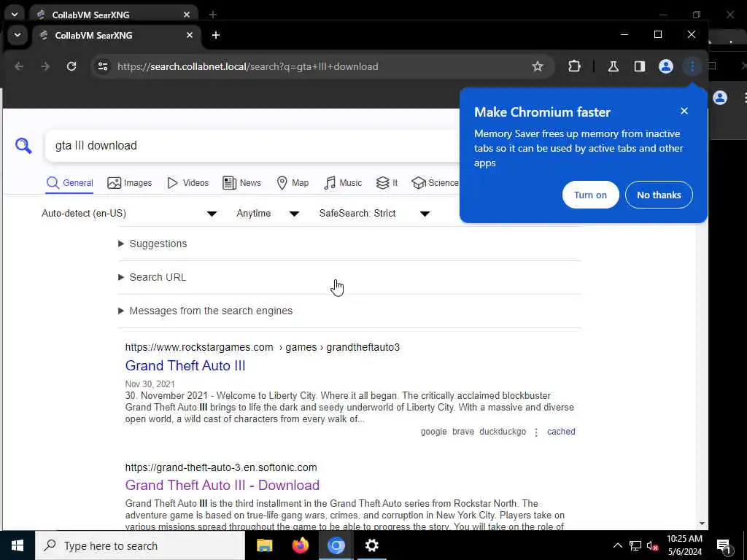Viewport: 747px width, 560px height.
Task: Reload the page with the refresh icon
Action: [71, 66]
